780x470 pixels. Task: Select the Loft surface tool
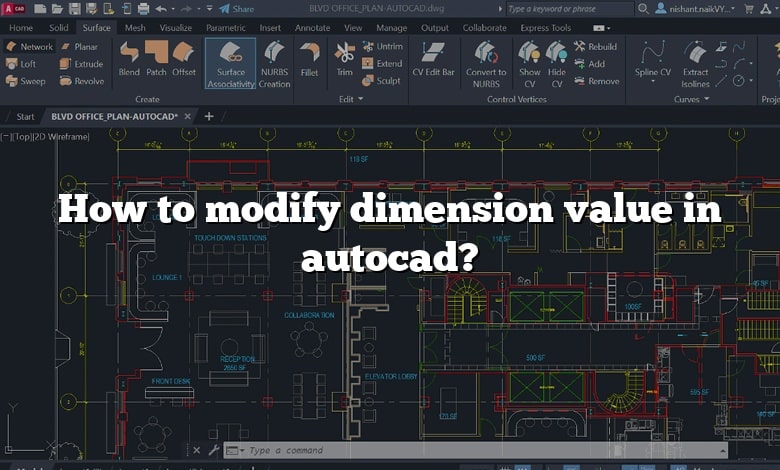(x=21, y=64)
